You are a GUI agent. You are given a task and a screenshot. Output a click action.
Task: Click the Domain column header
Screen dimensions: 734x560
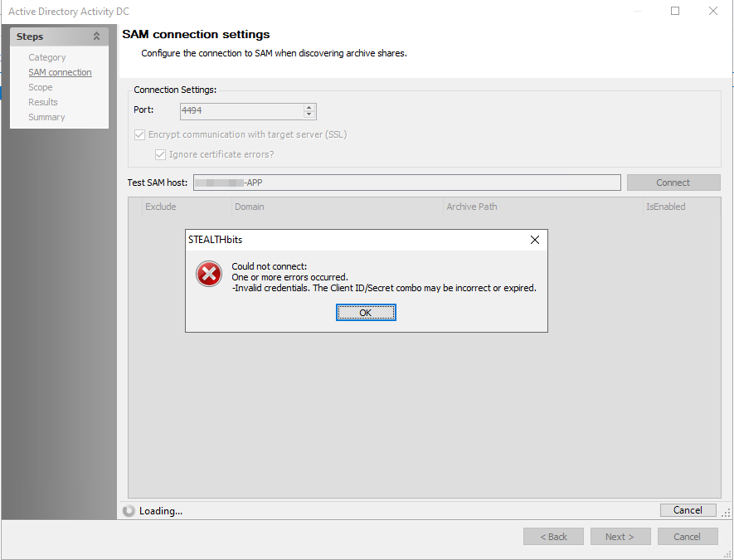click(x=337, y=207)
